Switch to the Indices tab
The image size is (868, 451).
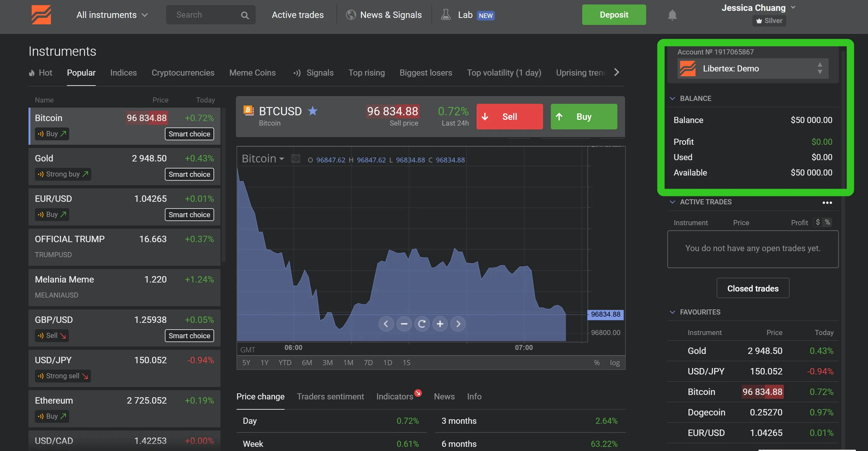(x=123, y=73)
